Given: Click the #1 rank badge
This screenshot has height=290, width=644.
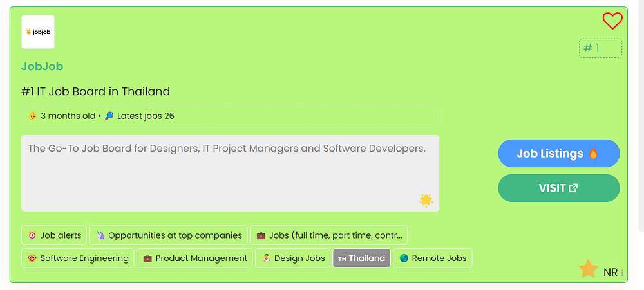Looking at the screenshot, I should pos(600,48).
